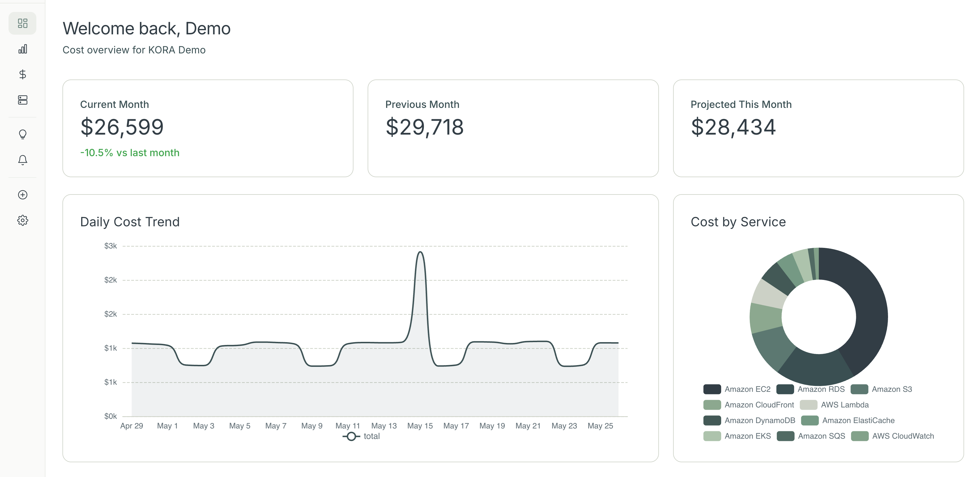Open the server resources sidebar icon
The height and width of the screenshot is (477, 980).
click(22, 100)
